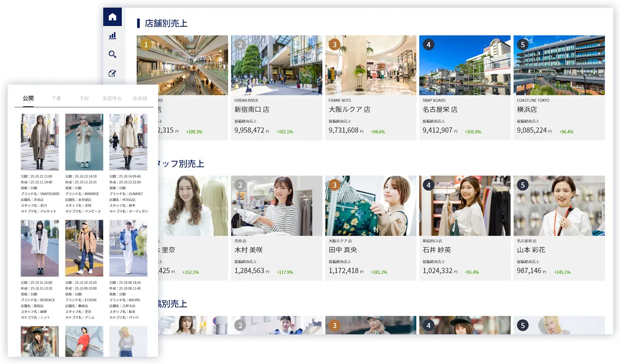Click store name 名古屋栄 店
The height and width of the screenshot is (364, 620).
click(440, 109)
